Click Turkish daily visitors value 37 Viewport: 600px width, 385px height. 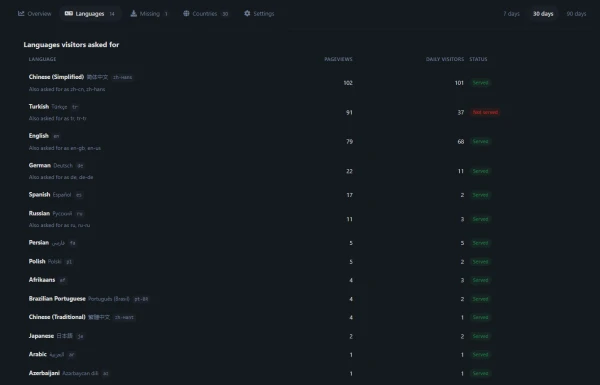click(x=461, y=113)
